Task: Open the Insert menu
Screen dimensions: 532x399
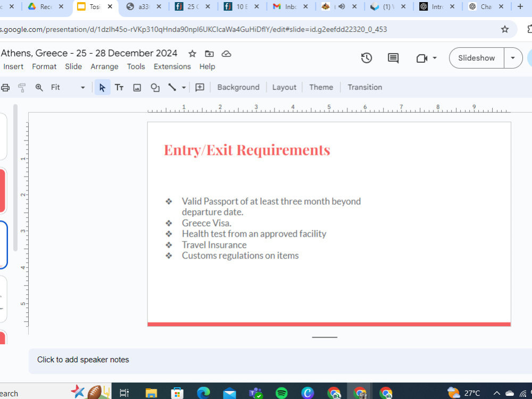Action: (13, 66)
